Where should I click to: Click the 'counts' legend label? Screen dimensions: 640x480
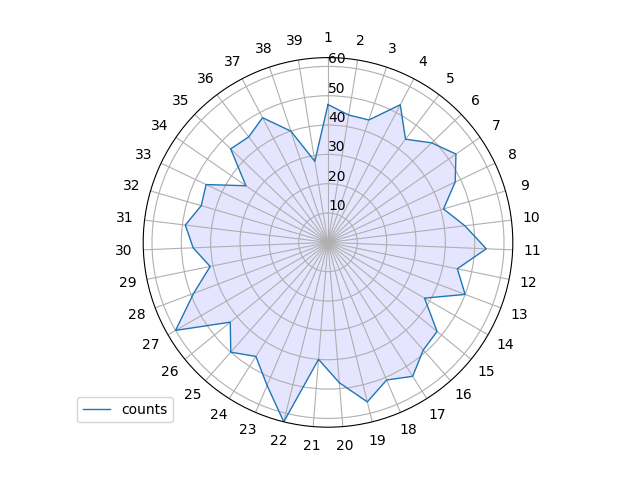[144, 409]
